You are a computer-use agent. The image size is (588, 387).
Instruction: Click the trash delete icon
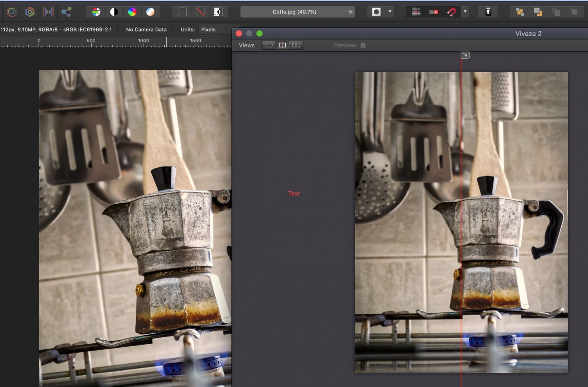click(488, 12)
